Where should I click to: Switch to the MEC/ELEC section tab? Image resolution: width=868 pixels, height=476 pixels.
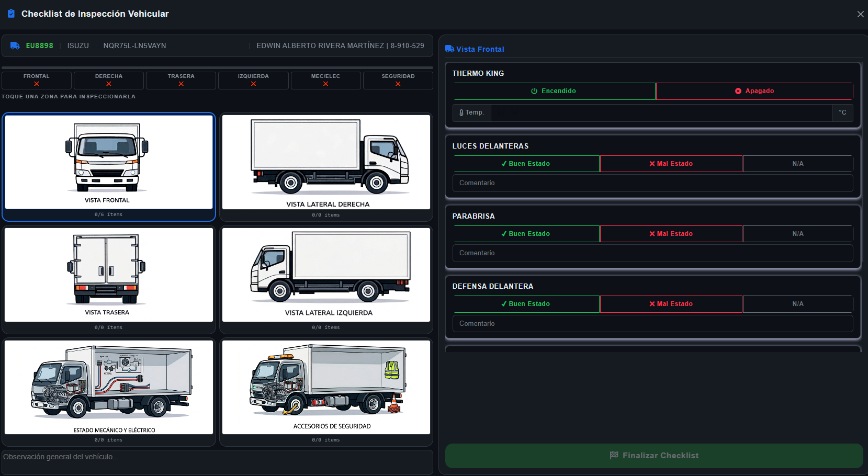coord(325,80)
